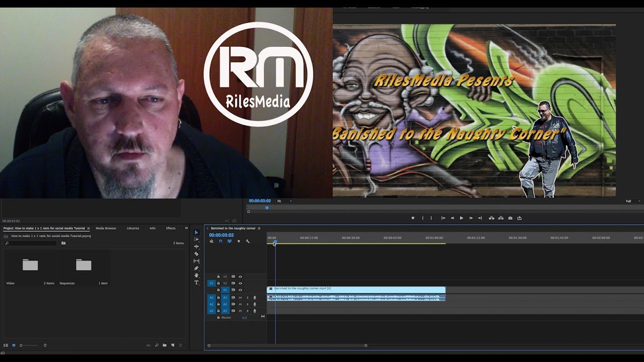Screen dimensions: 644x362
Task: Toggle V3 track lock
Action: (218, 277)
